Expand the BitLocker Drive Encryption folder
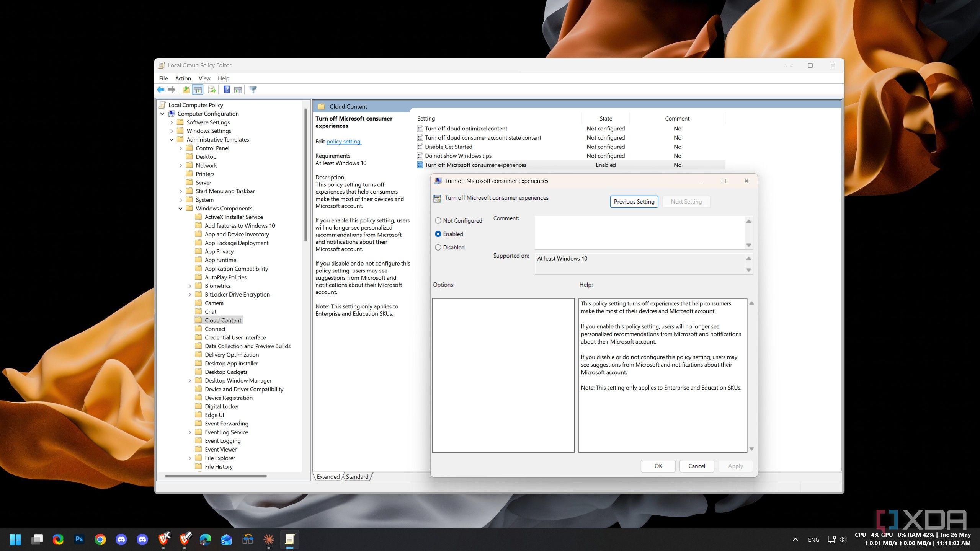Image resolution: width=980 pixels, height=551 pixels. click(190, 295)
